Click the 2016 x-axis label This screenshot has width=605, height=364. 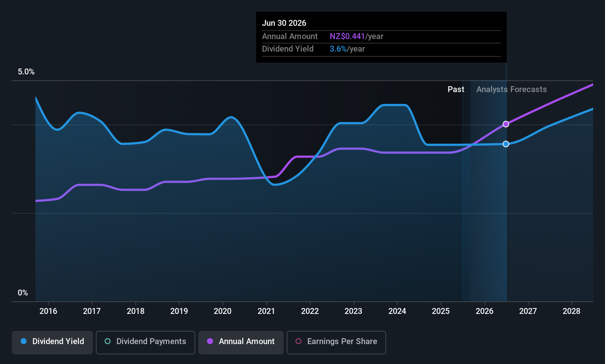coord(48,311)
